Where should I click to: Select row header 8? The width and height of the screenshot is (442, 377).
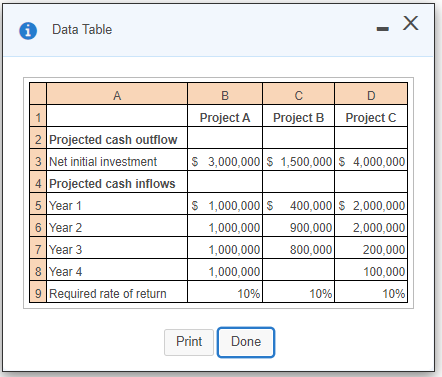click(x=38, y=270)
